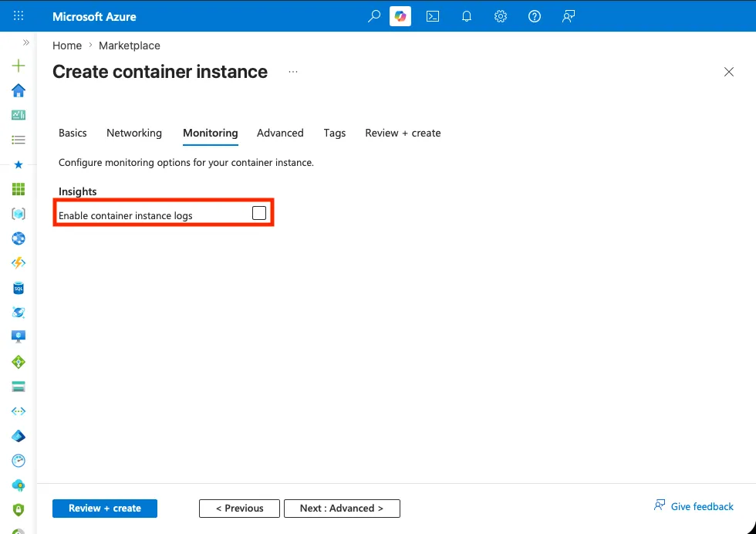Open Virtual machines monitor icon
756x534 pixels.
(19, 336)
